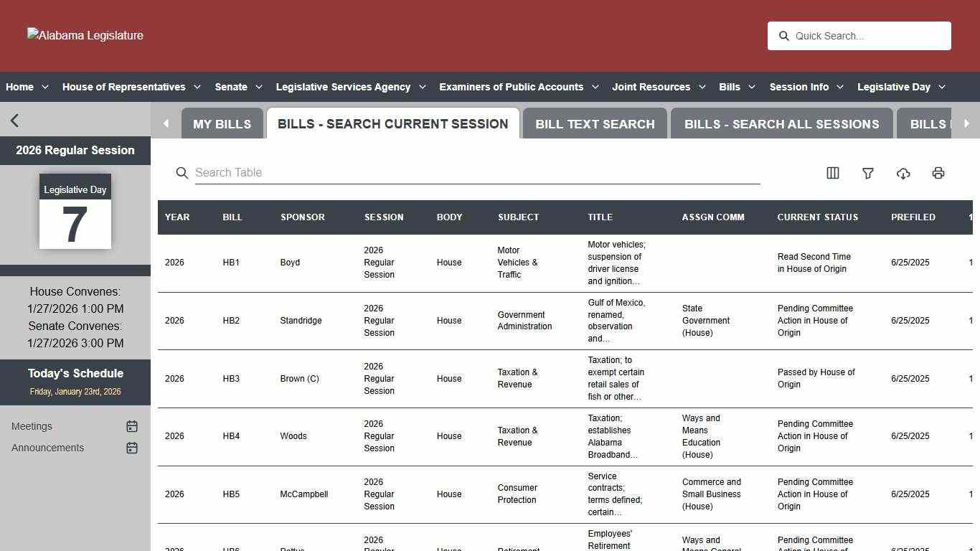Viewport: 980px width, 551px height.
Task: Select the BILLS - SEARCH ALL SESSIONS tab
Action: pyautogui.click(x=782, y=123)
